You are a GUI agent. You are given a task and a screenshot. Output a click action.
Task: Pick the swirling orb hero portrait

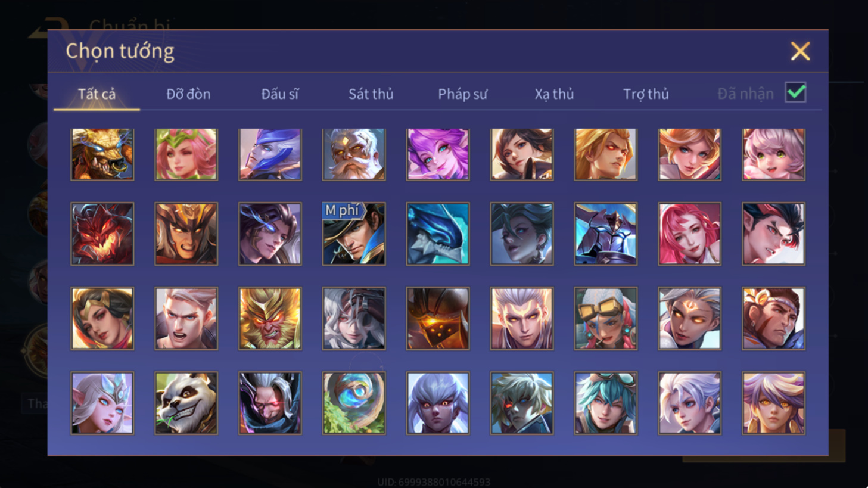354,403
